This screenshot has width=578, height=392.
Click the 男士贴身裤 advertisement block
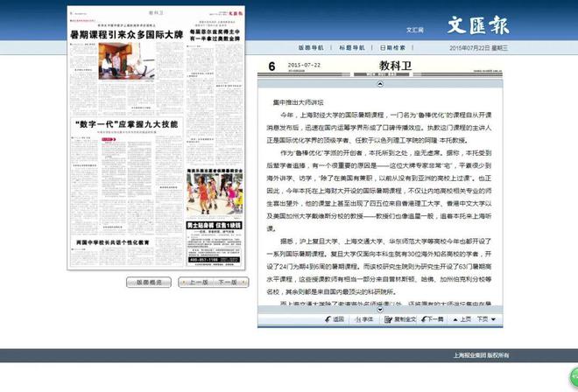point(215,242)
